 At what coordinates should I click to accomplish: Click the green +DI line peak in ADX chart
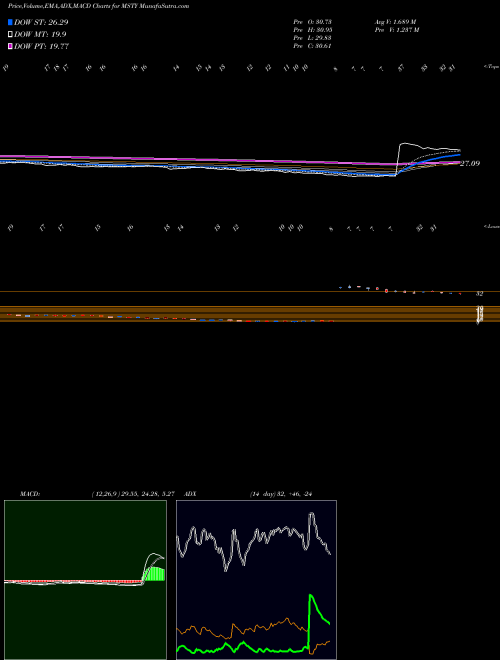[x=311, y=595]
